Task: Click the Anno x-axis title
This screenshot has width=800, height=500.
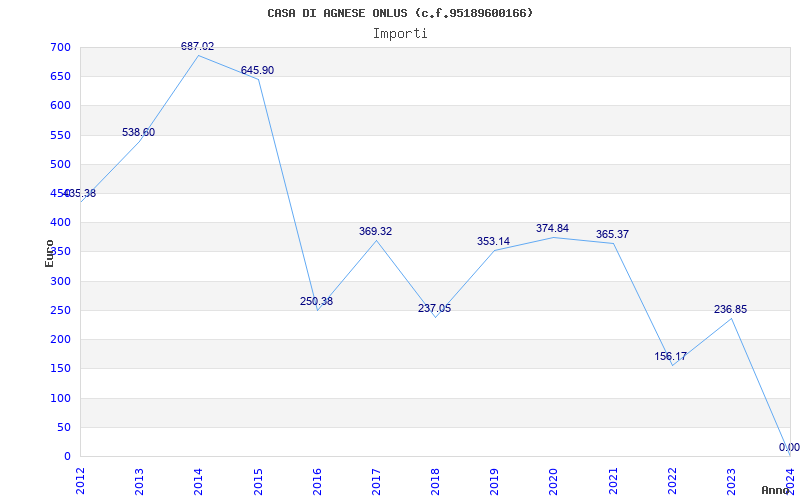Action: [776, 490]
